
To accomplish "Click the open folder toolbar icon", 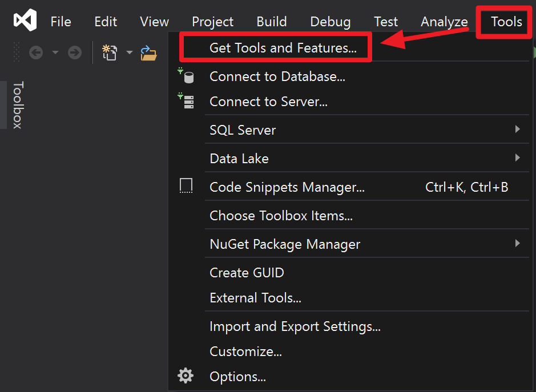I will point(148,52).
